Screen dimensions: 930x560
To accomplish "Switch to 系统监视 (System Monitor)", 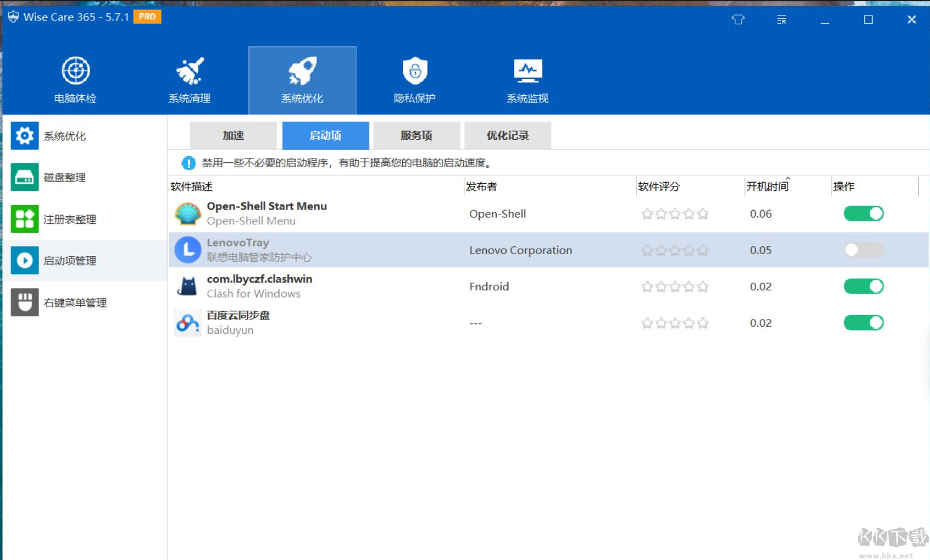I will point(527,80).
